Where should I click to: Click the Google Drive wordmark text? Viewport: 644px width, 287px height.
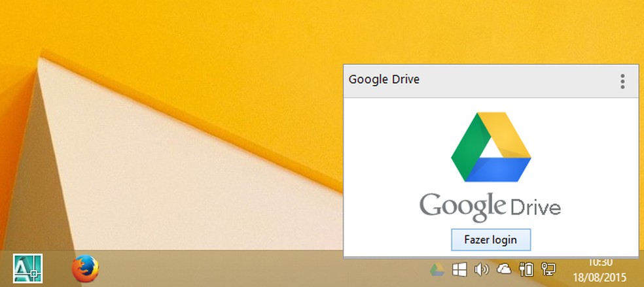tap(490, 207)
